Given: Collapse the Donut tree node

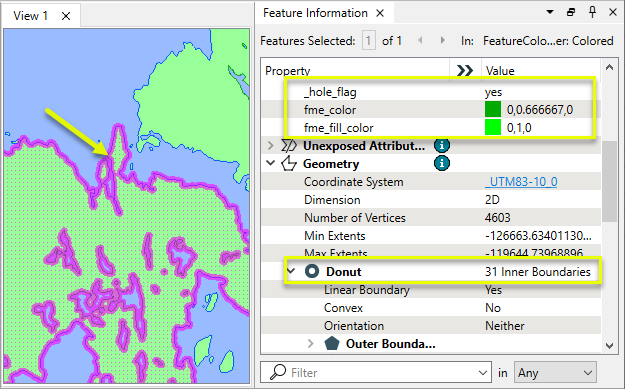Looking at the screenshot, I should (x=291, y=271).
